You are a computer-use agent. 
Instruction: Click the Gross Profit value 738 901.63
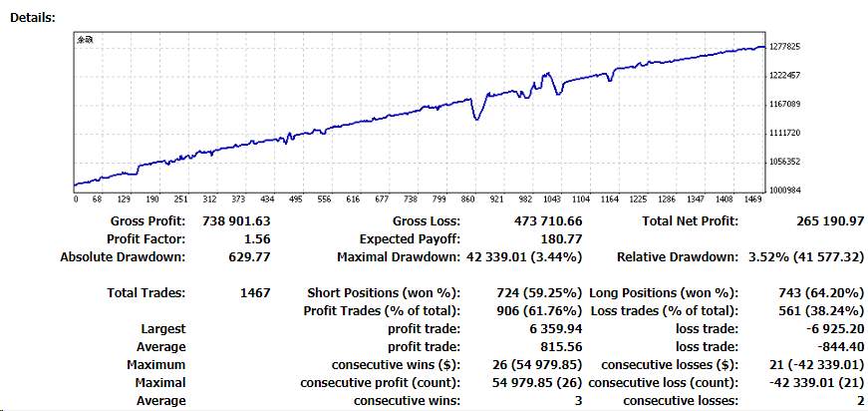click(236, 221)
